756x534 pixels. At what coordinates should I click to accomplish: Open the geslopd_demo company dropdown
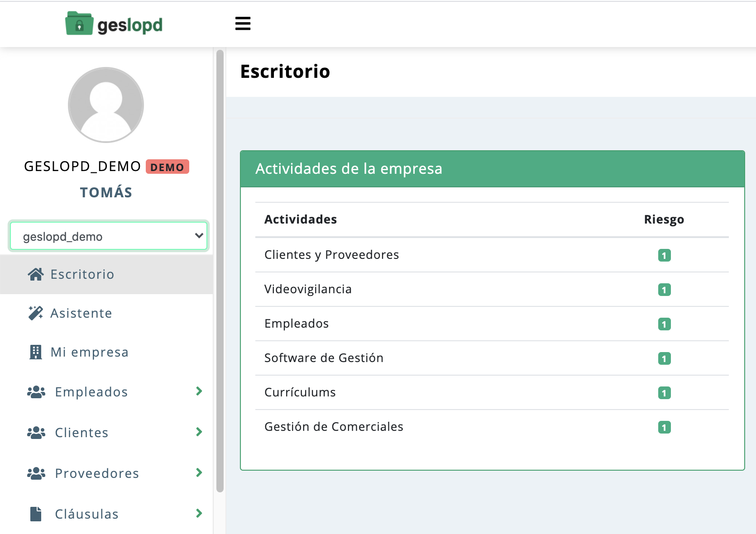pyautogui.click(x=108, y=236)
